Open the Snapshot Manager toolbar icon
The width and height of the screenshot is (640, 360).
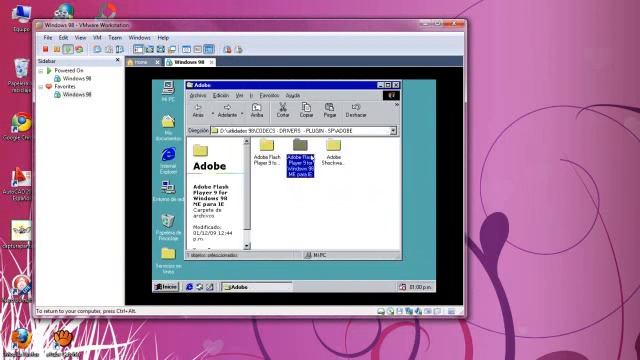[120, 49]
